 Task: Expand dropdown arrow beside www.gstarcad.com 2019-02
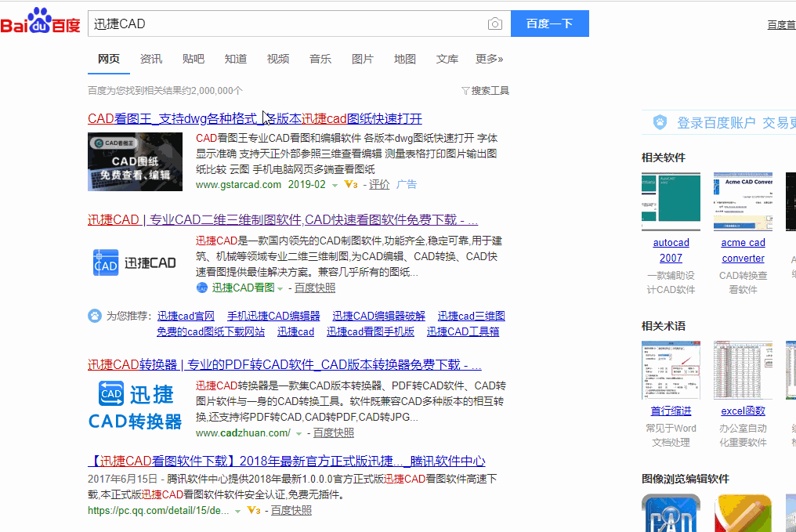[x=335, y=185]
